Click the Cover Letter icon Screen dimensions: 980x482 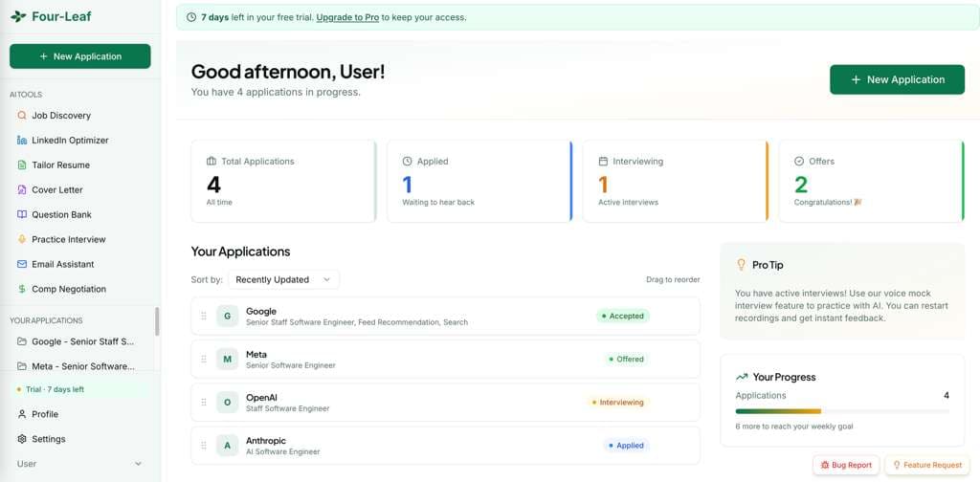pyautogui.click(x=22, y=189)
